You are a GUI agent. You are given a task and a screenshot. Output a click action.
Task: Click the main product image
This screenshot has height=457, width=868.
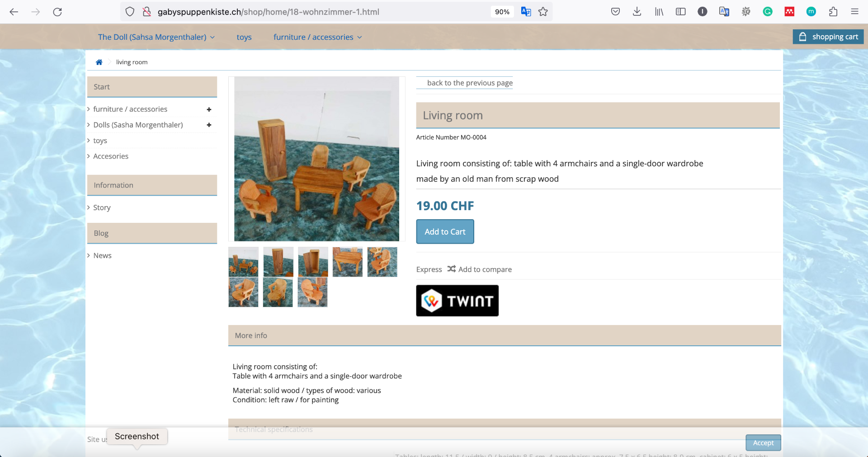coord(316,159)
